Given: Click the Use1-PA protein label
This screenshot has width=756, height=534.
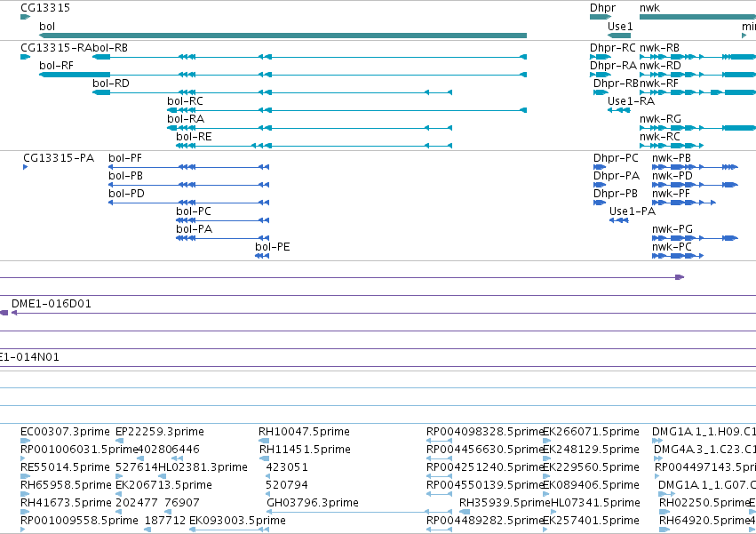Looking at the screenshot, I should 633,211.
